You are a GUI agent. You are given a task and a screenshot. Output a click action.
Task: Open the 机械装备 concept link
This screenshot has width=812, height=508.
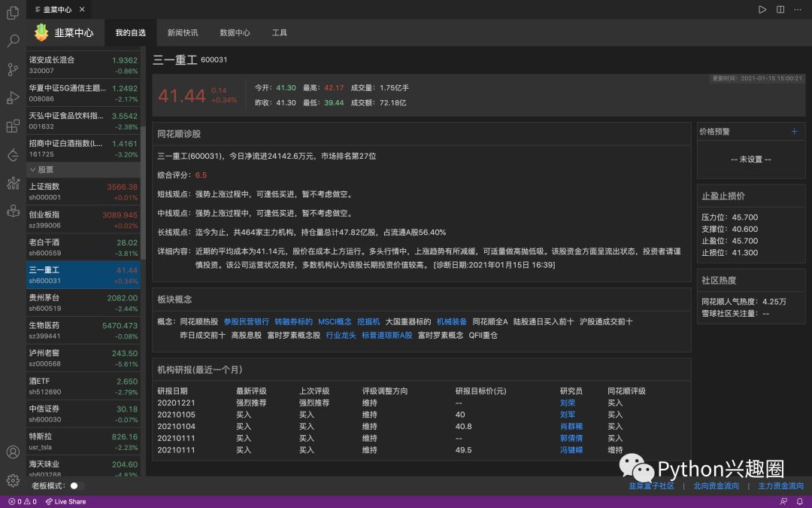pyautogui.click(x=452, y=321)
